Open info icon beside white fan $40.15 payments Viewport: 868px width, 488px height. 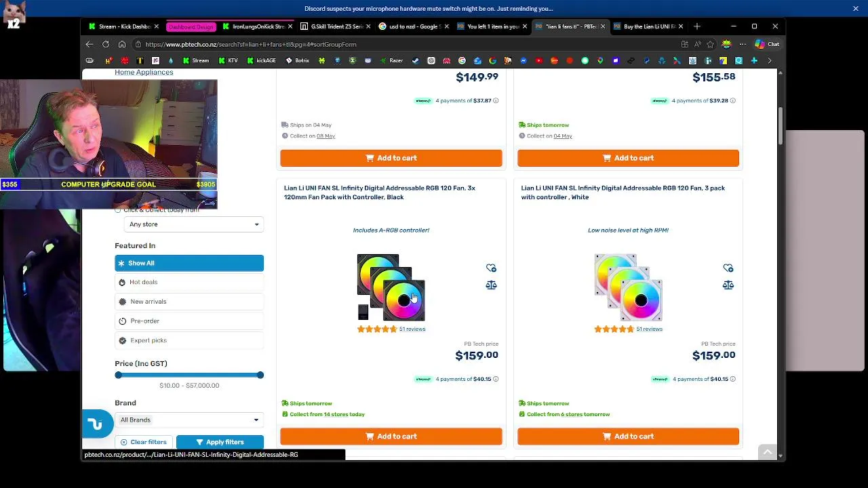[732, 380]
